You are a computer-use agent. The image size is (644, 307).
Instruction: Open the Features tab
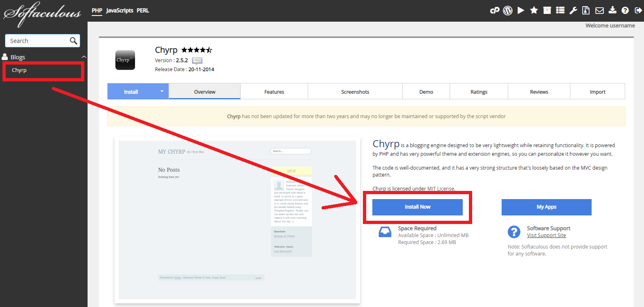click(x=274, y=92)
